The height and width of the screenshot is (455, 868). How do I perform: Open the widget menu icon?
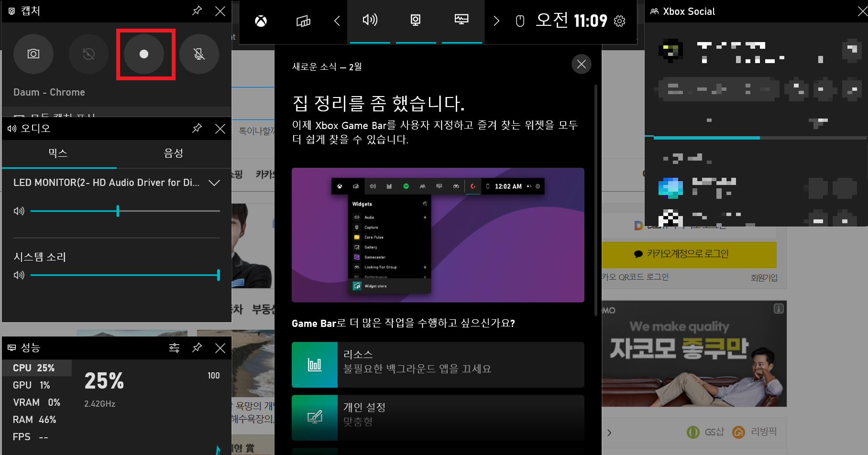coord(303,21)
